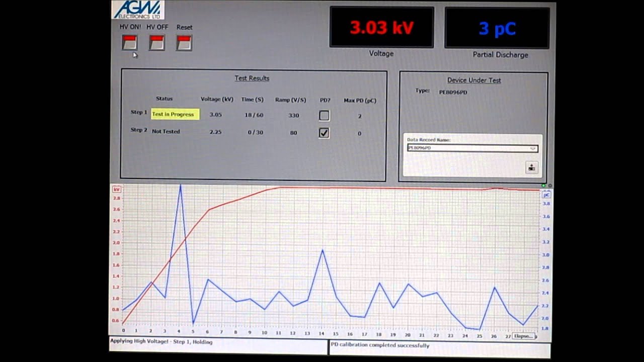
Task: Click the Time (S) column header
Action: point(252,99)
